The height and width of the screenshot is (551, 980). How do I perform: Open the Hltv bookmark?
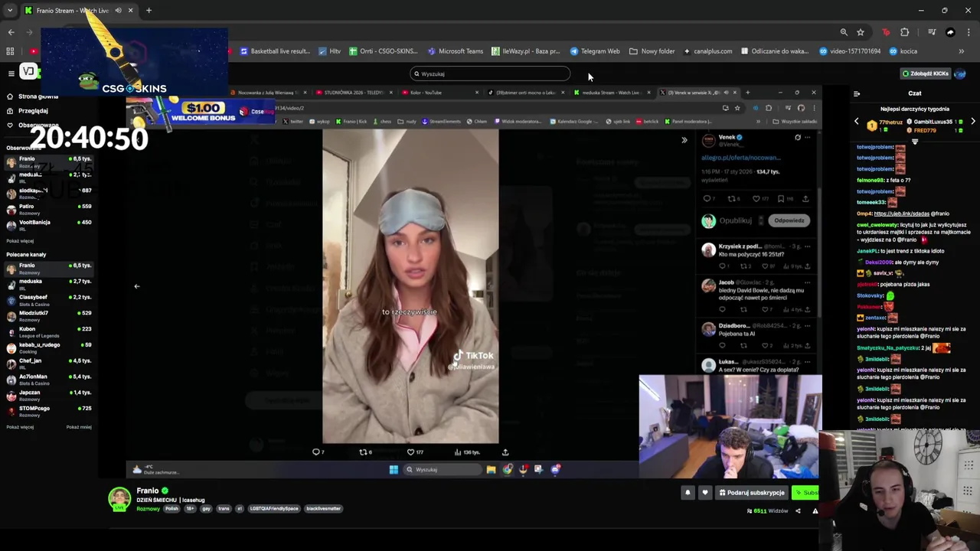tap(329, 51)
